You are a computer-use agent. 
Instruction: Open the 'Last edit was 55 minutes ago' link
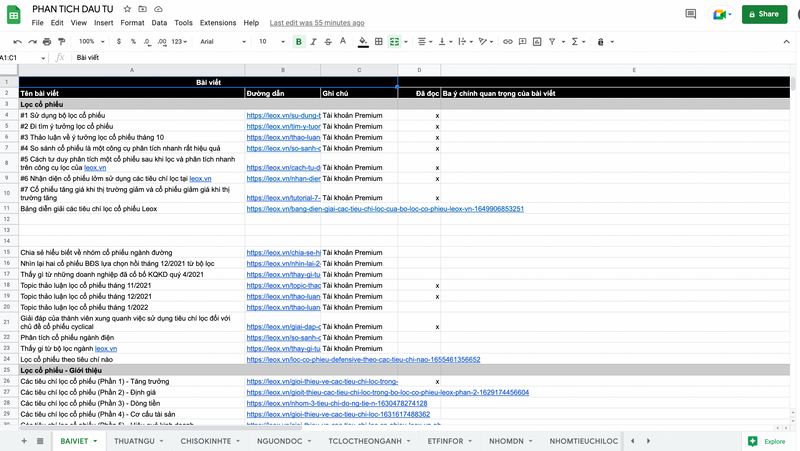[x=317, y=23]
